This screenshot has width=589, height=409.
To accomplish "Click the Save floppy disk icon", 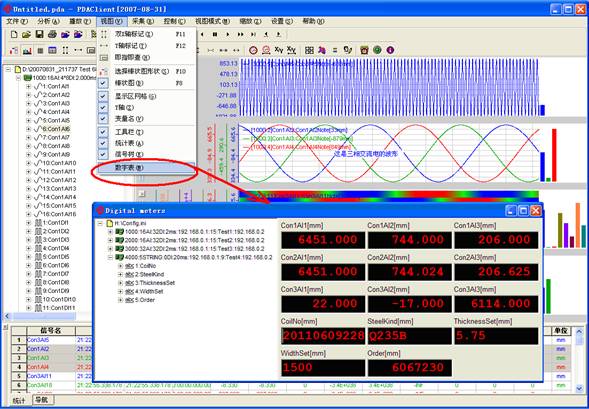I will pyautogui.click(x=39, y=35).
